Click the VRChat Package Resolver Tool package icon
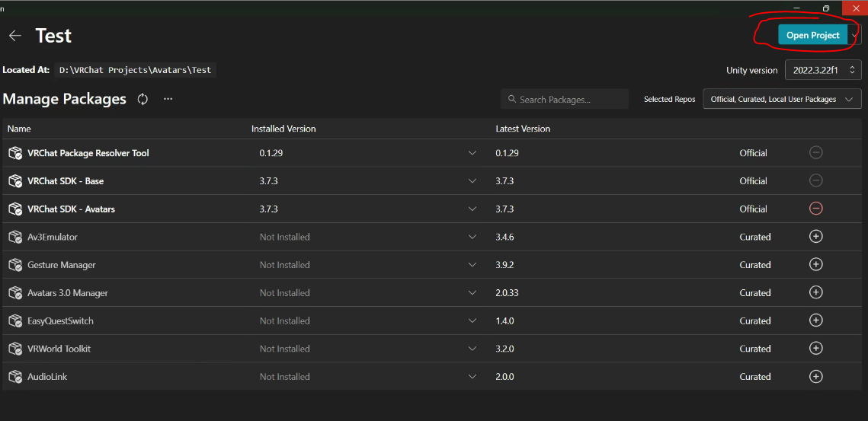This screenshot has height=421, width=868. tap(15, 153)
